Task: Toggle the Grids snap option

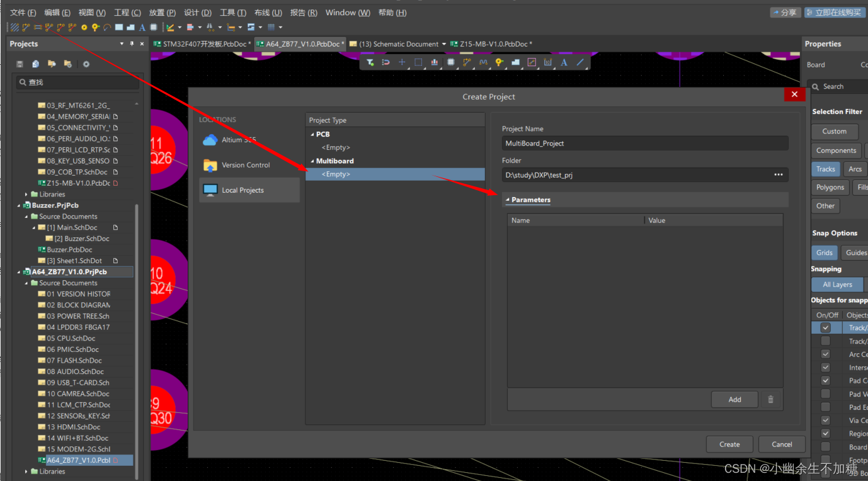Action: click(x=825, y=252)
